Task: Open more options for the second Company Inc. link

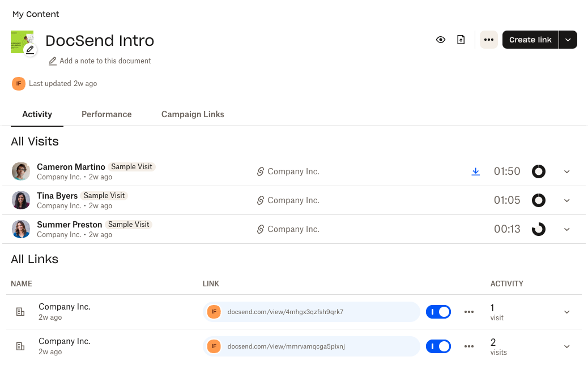Action: click(x=469, y=346)
